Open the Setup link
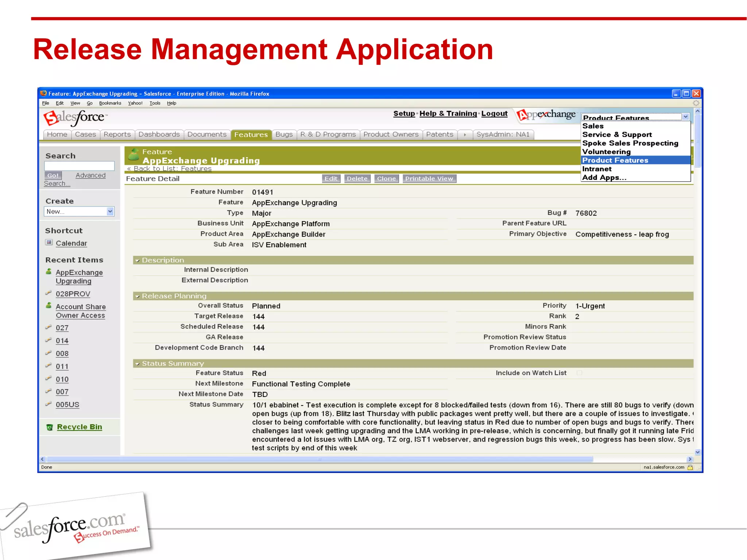This screenshot has width=747, height=560. [404, 113]
